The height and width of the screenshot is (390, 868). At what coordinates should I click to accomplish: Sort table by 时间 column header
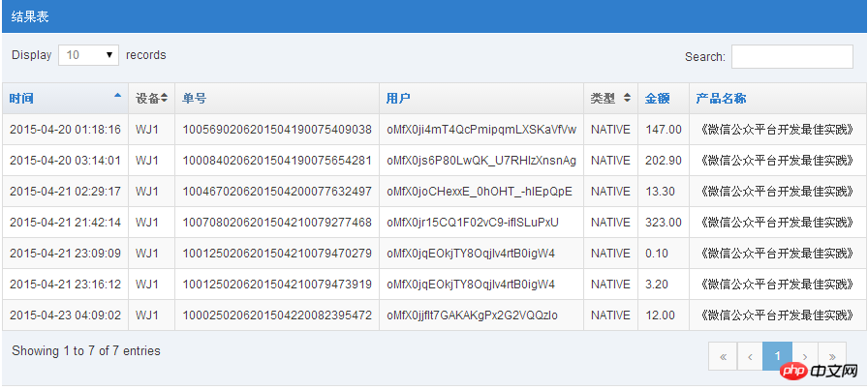pyautogui.click(x=65, y=99)
